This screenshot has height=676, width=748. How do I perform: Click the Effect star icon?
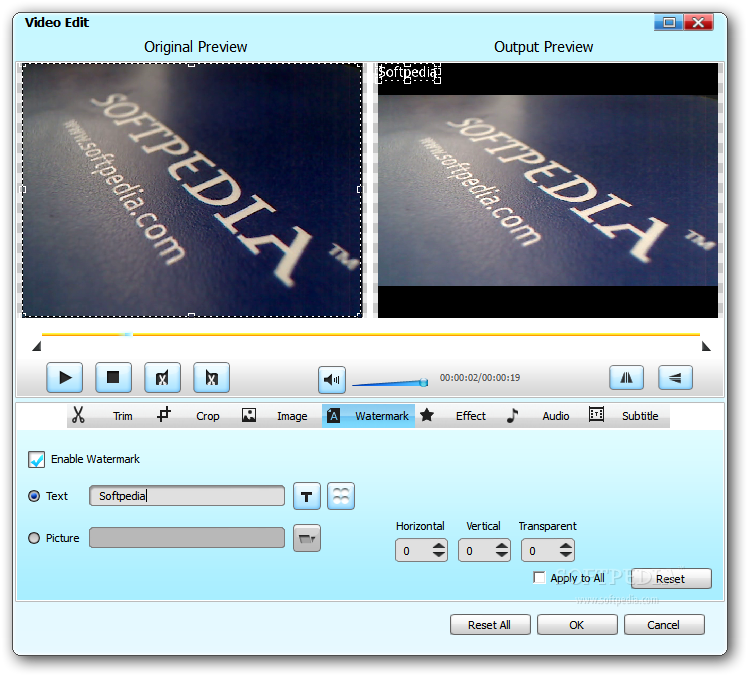pos(427,415)
